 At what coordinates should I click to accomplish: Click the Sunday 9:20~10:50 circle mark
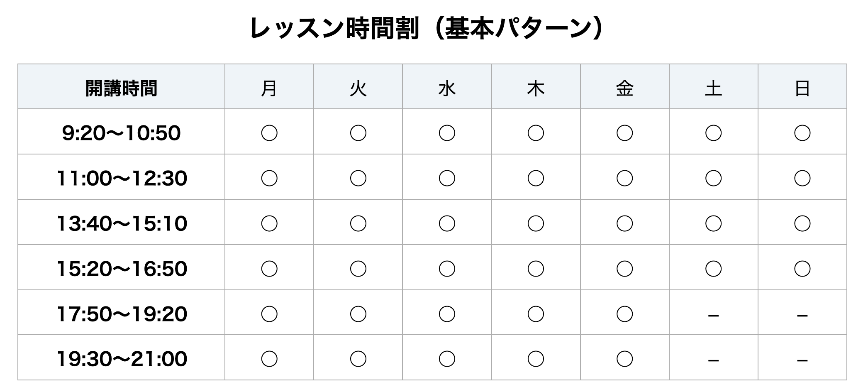click(x=802, y=133)
